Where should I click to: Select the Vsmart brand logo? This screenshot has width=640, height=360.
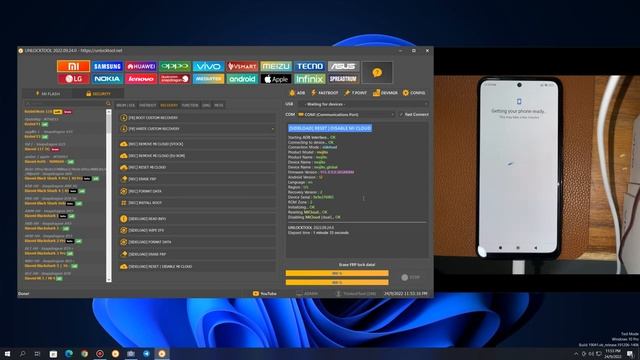[242, 66]
